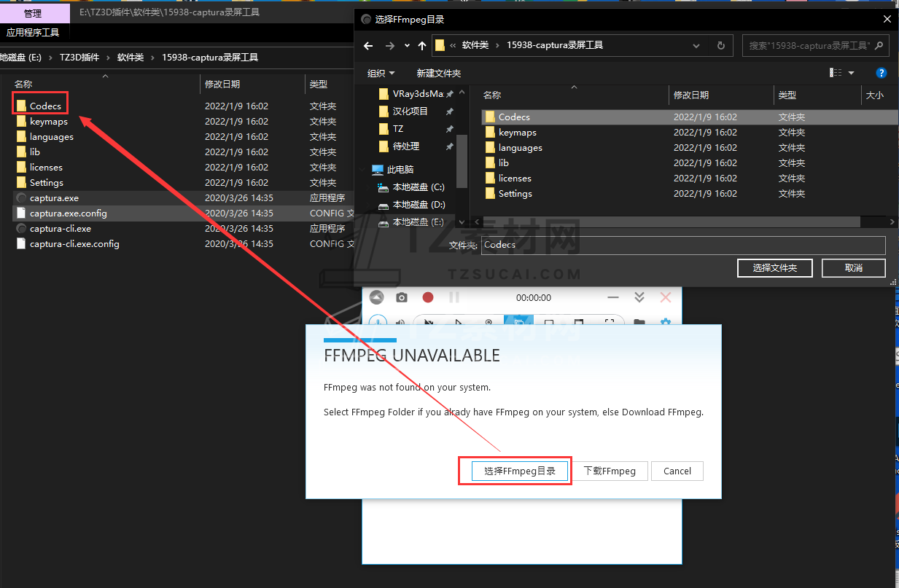Open help with the blue question icon

click(x=881, y=73)
